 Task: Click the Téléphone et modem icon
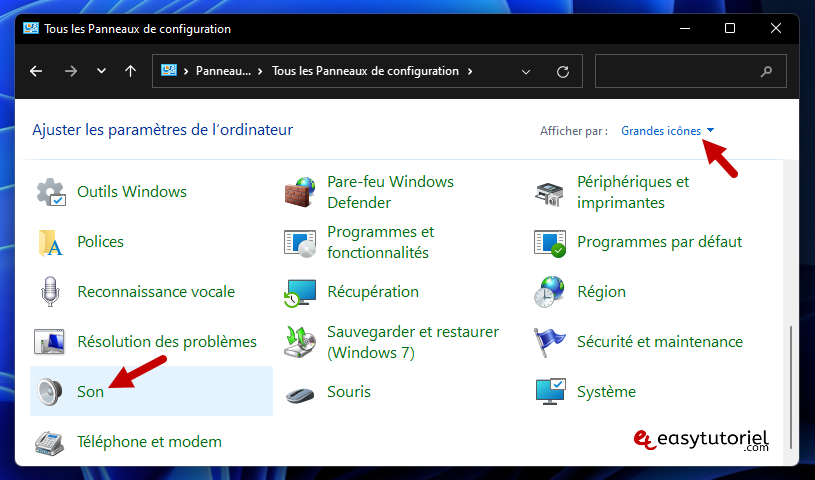click(49, 443)
